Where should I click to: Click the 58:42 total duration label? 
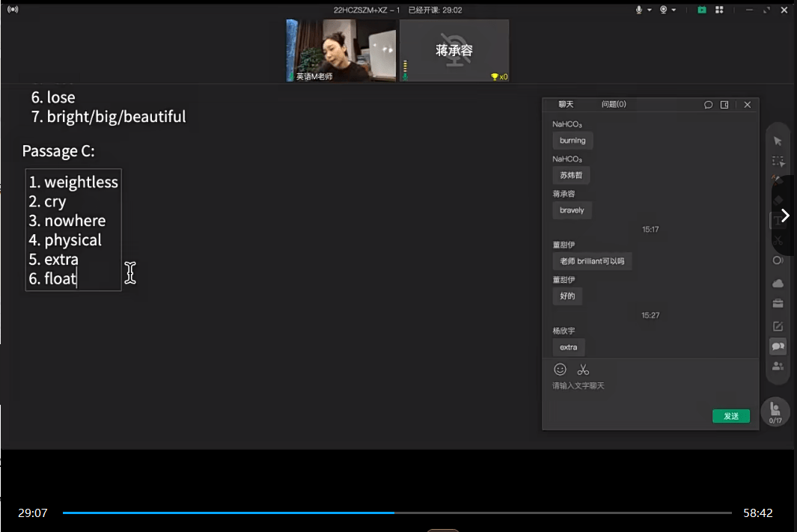click(x=758, y=513)
